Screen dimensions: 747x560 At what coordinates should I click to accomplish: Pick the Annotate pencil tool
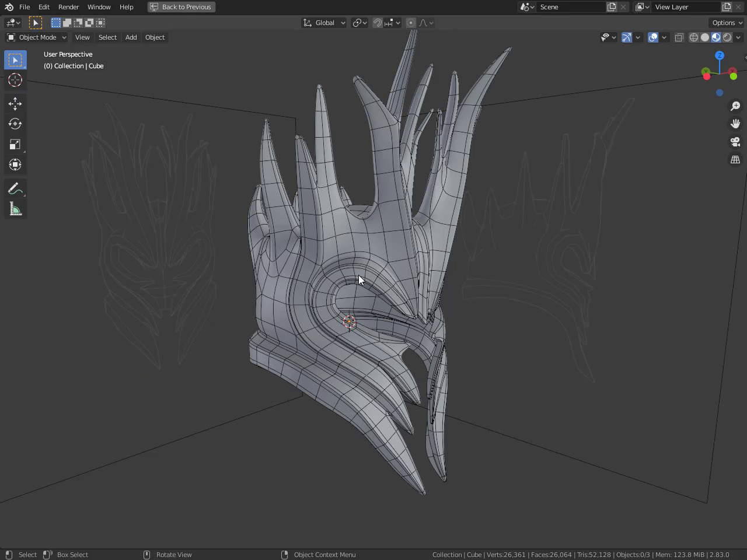[x=15, y=188]
